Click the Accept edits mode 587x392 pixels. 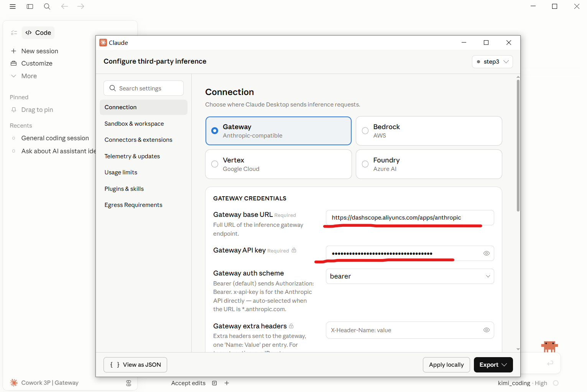pos(188,383)
